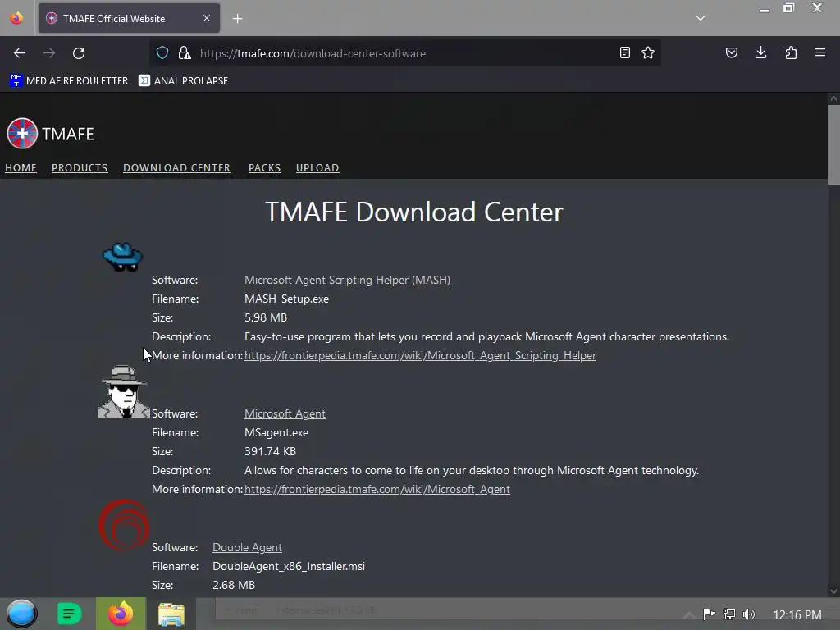
Task: Toggle Reader View icon in address bar
Action: pos(624,52)
